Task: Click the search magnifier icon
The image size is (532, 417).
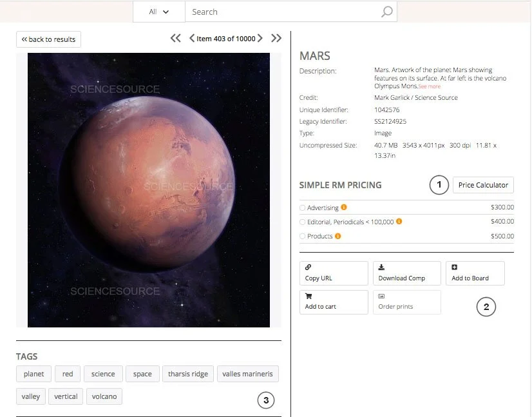Action: (x=387, y=12)
